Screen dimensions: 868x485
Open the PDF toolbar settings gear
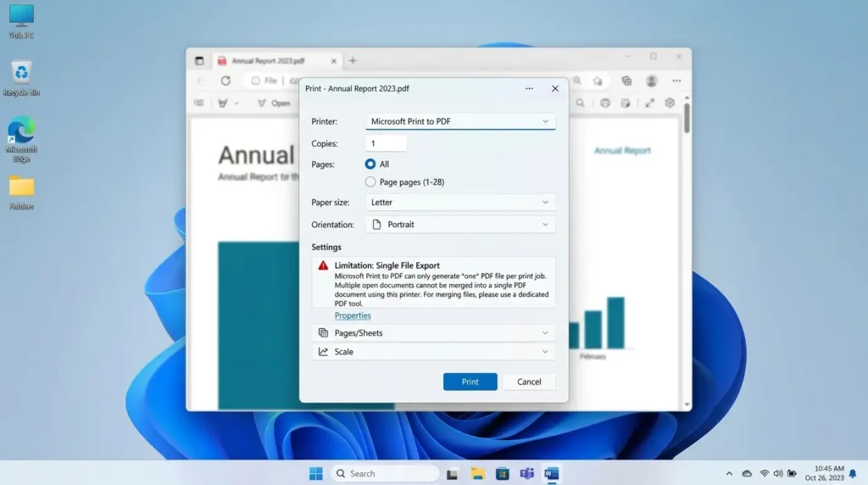click(x=670, y=103)
